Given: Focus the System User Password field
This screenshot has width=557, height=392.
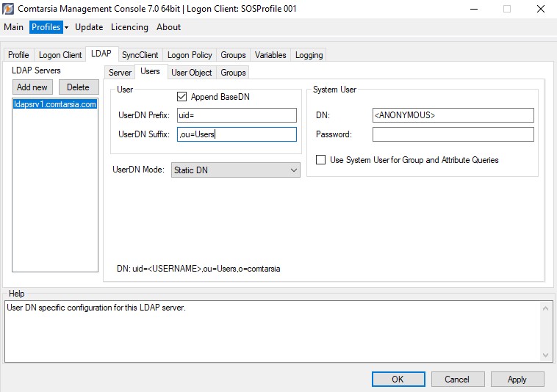Looking at the screenshot, I should pos(453,134).
